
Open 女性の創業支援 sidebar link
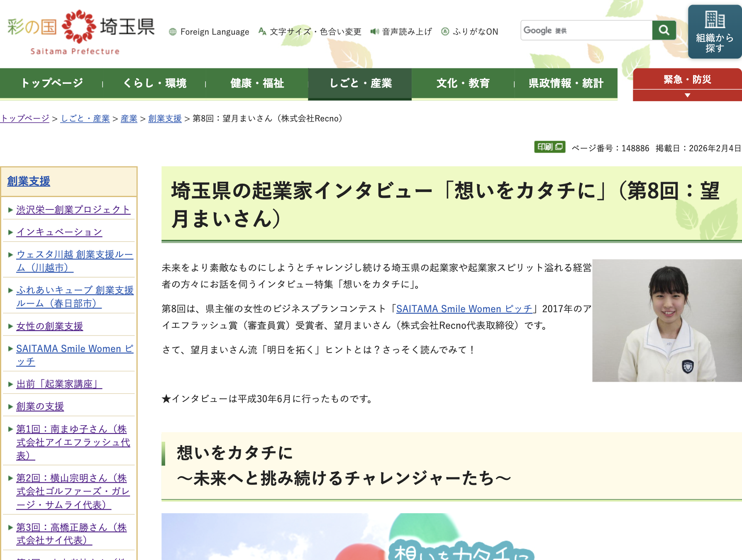50,326
